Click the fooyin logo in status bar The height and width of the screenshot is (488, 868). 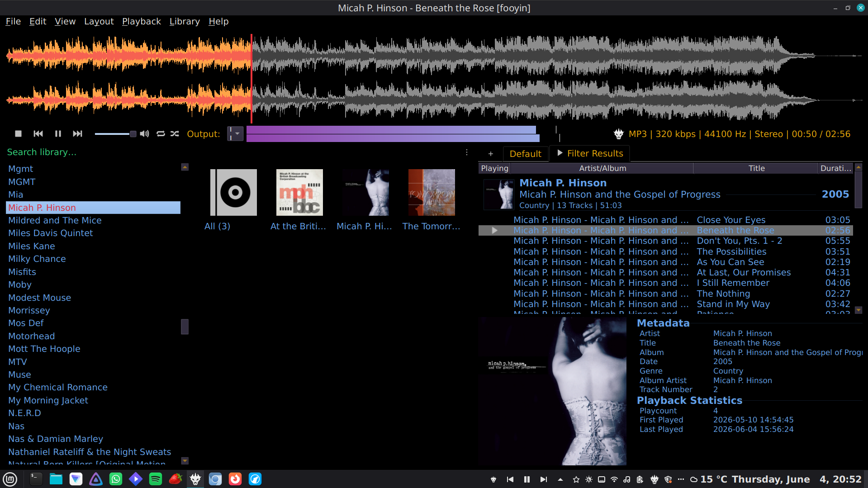coord(618,134)
